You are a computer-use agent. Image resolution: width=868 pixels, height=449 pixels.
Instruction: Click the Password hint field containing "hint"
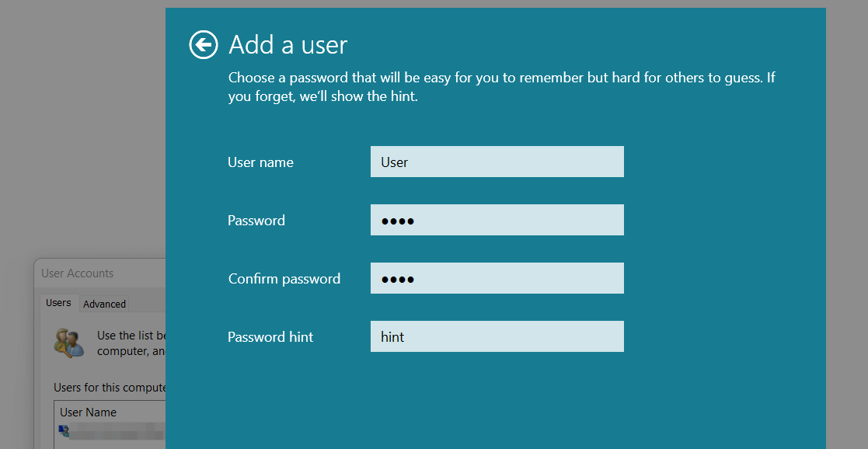point(497,336)
